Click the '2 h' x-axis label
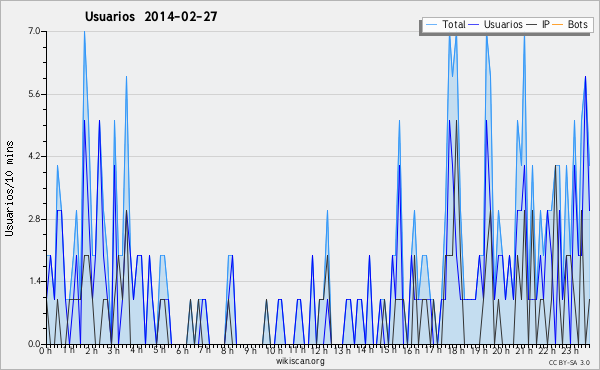The width and height of the screenshot is (600, 370). click(x=91, y=350)
